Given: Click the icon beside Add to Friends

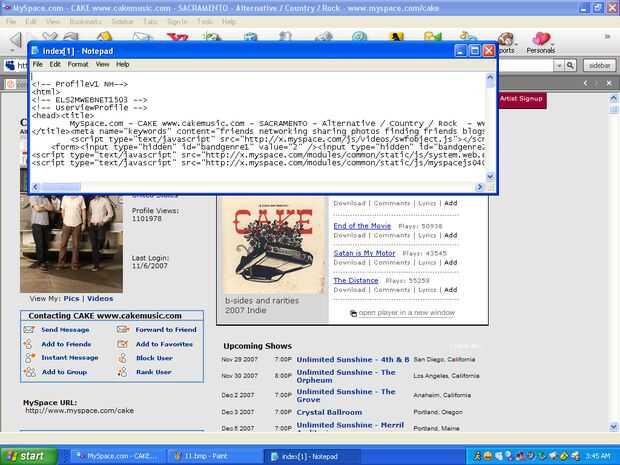Looking at the screenshot, I should 29,344.
